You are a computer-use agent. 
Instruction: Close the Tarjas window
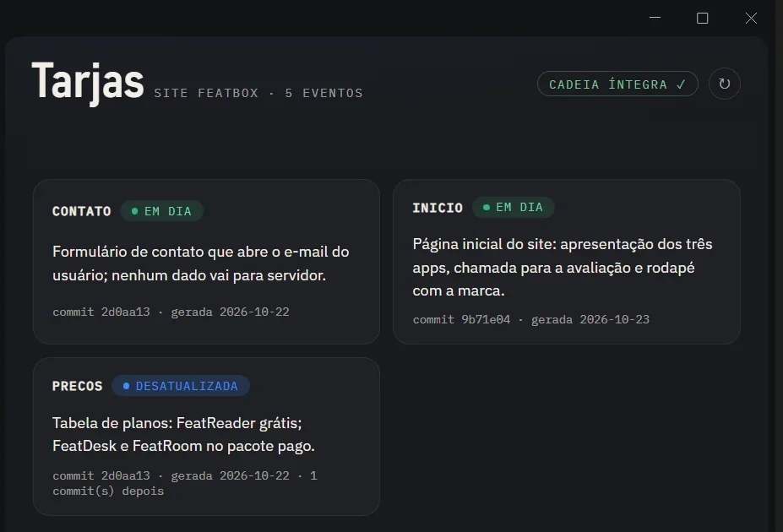pos(751,18)
